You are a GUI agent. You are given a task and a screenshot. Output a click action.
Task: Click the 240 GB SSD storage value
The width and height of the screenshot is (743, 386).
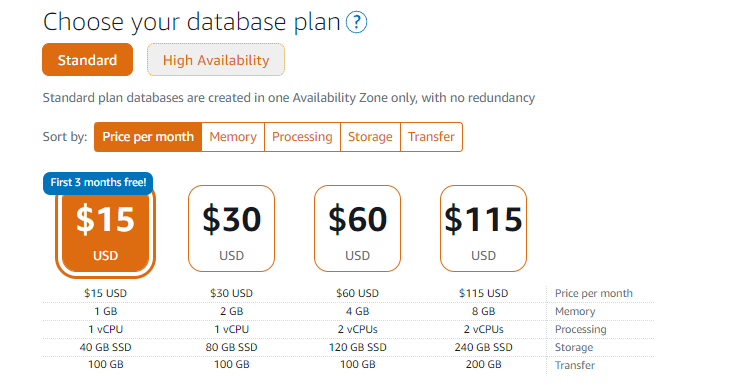[x=483, y=347]
